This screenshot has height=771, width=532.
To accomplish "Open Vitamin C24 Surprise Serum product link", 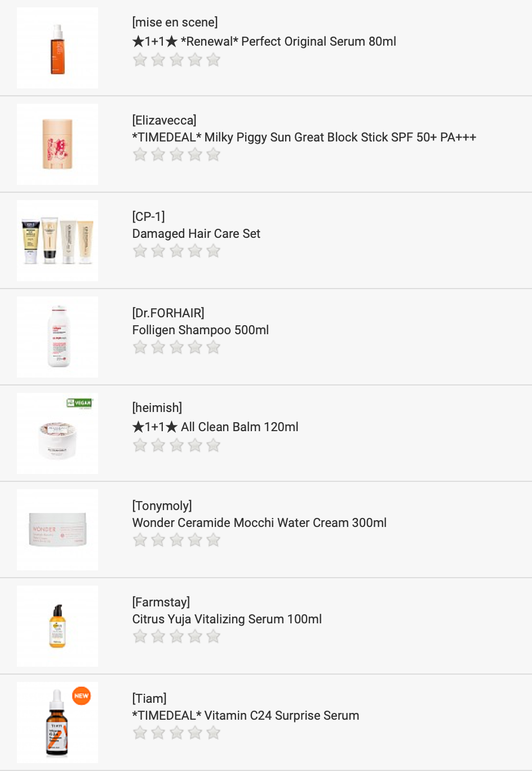I will [x=246, y=716].
